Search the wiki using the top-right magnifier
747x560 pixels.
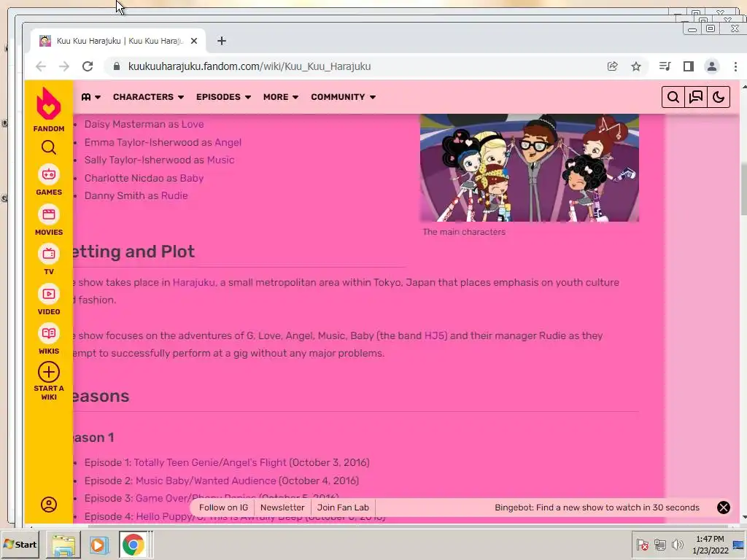pyautogui.click(x=673, y=97)
